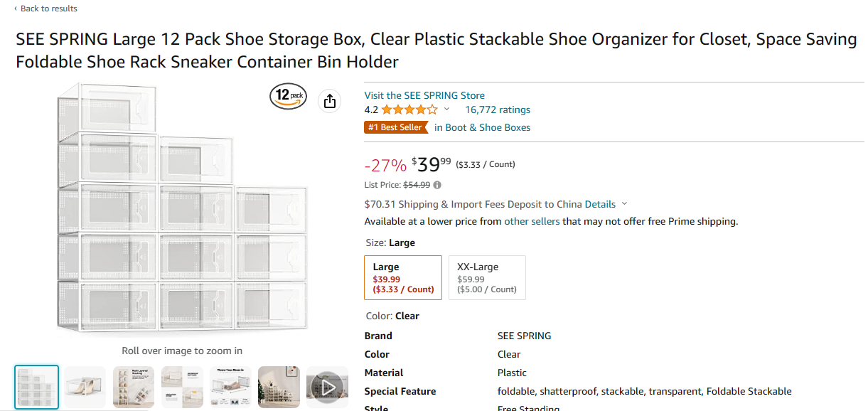Screen dimensions: 868x411
Task: Click the other sellers link
Action: tap(532, 221)
